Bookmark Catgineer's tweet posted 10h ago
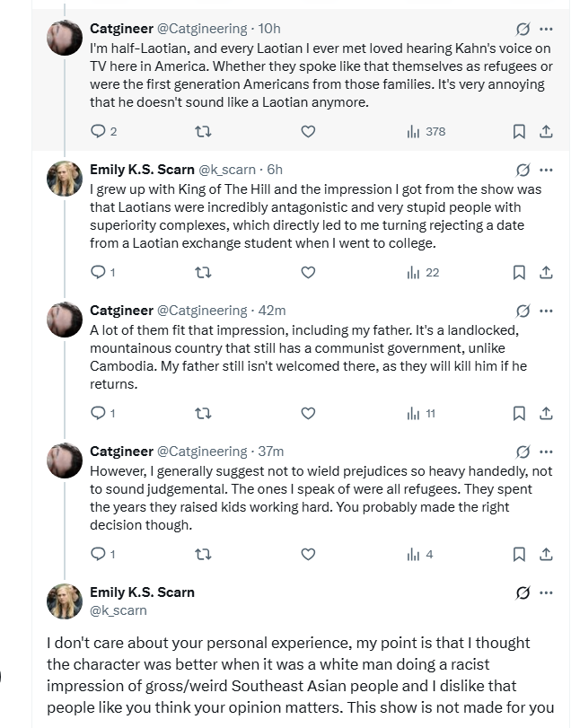571x728 pixels. pyautogui.click(x=518, y=132)
